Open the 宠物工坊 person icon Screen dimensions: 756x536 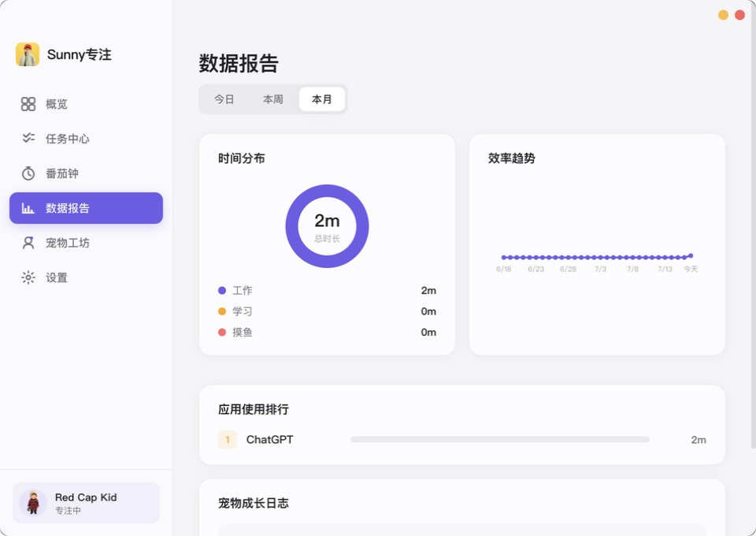pyautogui.click(x=28, y=243)
